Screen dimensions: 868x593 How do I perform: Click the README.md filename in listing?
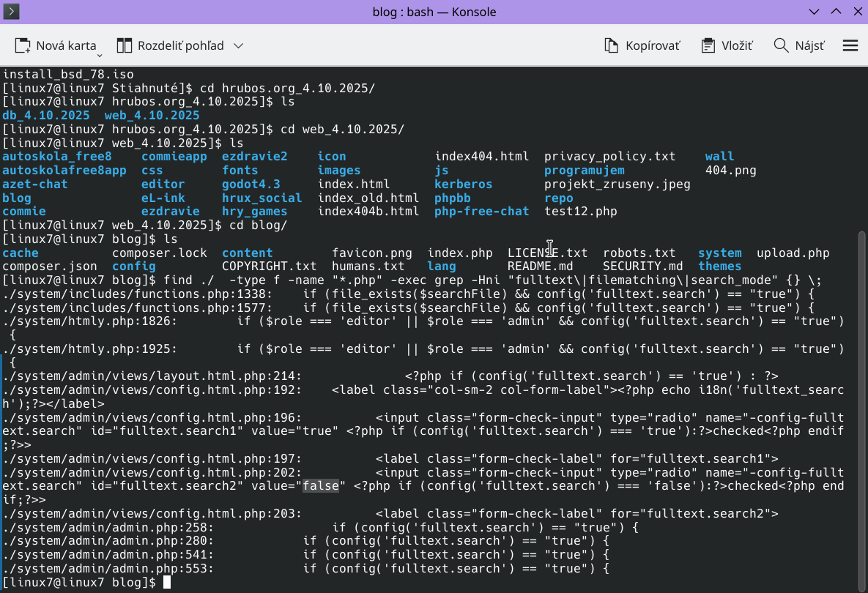(x=540, y=266)
